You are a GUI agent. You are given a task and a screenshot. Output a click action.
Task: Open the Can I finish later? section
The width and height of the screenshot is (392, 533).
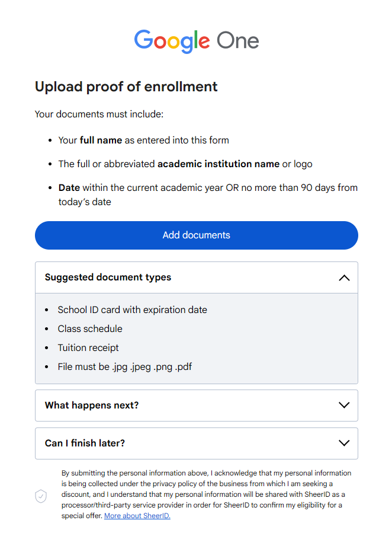click(85, 443)
